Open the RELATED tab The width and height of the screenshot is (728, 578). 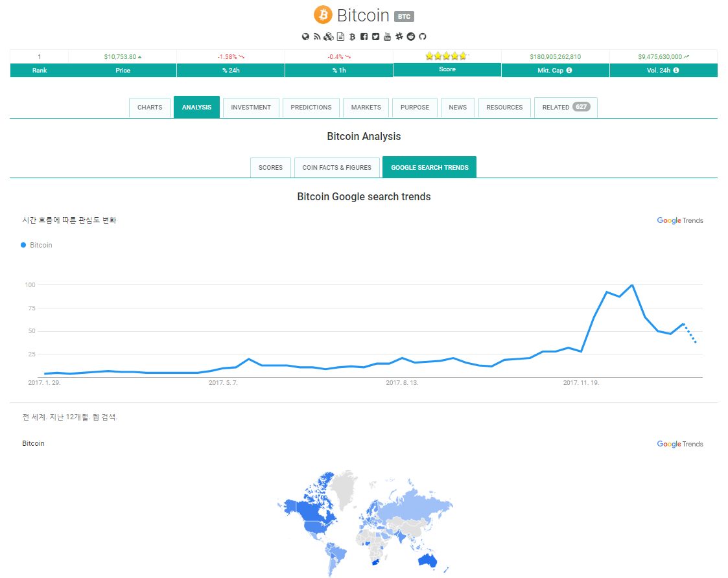(x=566, y=108)
